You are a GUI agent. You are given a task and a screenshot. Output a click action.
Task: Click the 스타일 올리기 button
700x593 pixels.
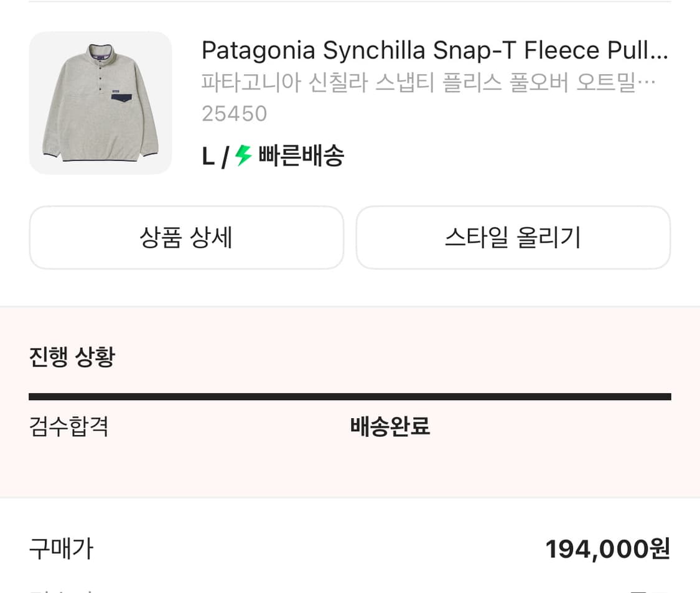[x=513, y=237]
